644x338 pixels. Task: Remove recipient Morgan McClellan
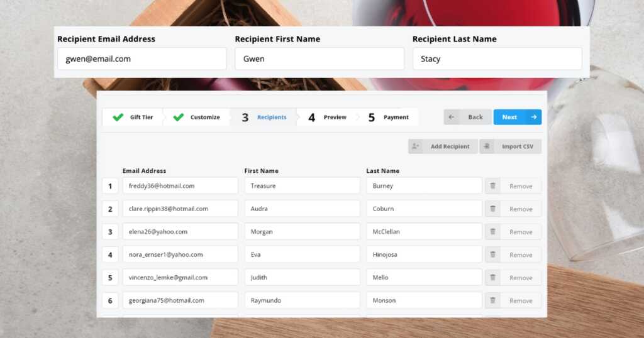[513, 232]
